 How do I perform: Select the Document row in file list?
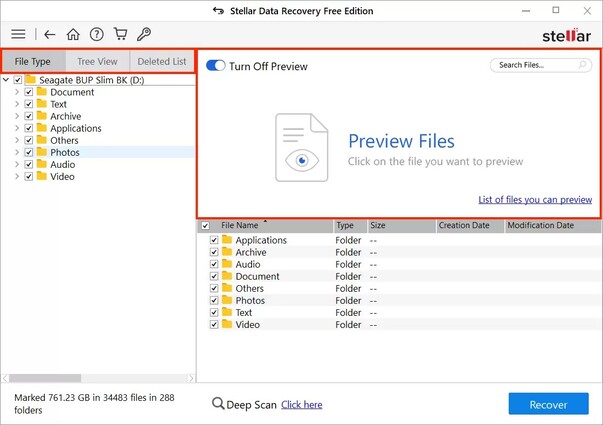point(399,276)
